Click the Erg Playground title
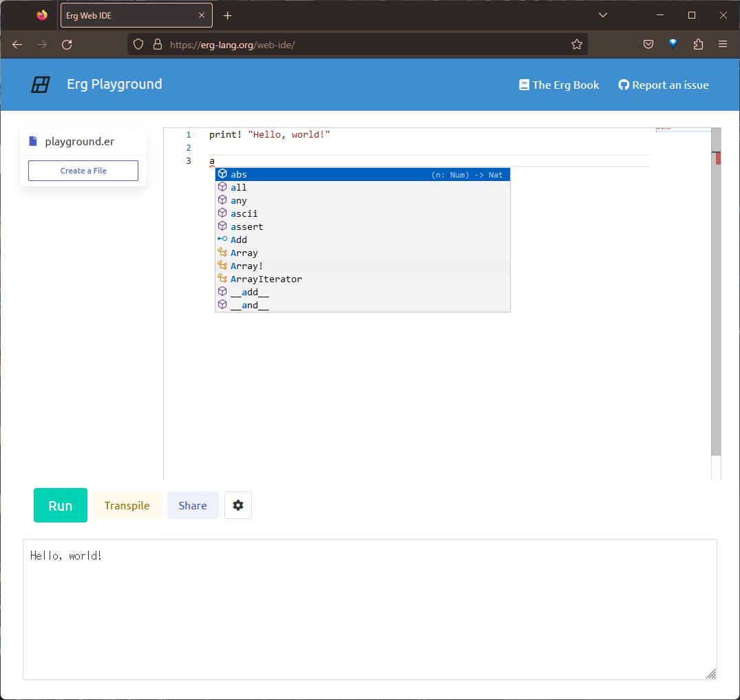Screen dimensions: 740x700 (114, 85)
